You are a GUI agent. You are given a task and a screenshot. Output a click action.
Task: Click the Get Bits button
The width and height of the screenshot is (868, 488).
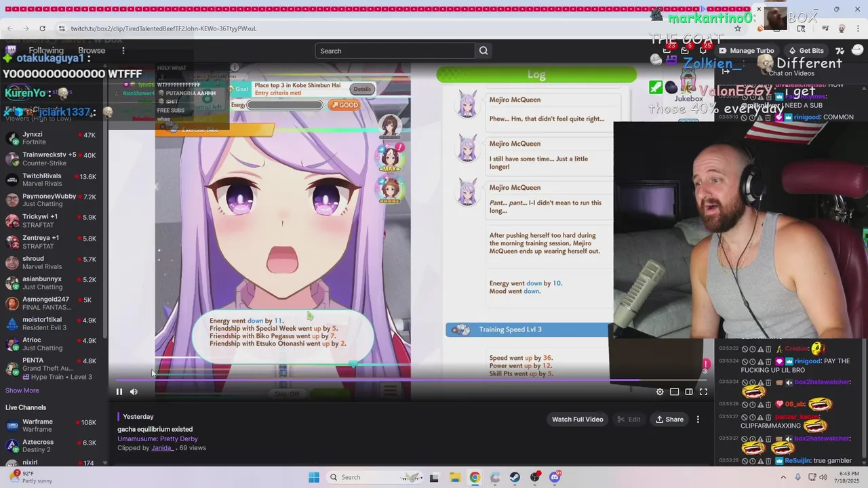click(806, 51)
